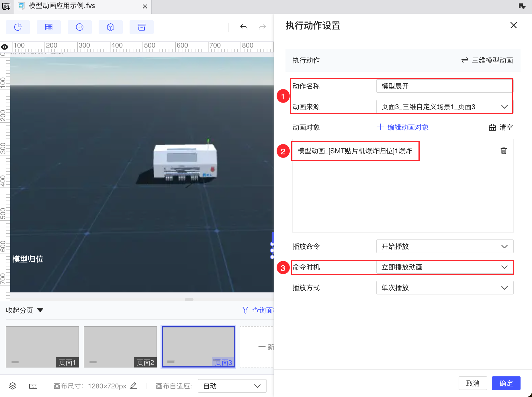Image resolution: width=532 pixels, height=397 pixels.
Task: Edit the 动作名称 field containing 模型展开
Action: pos(445,86)
